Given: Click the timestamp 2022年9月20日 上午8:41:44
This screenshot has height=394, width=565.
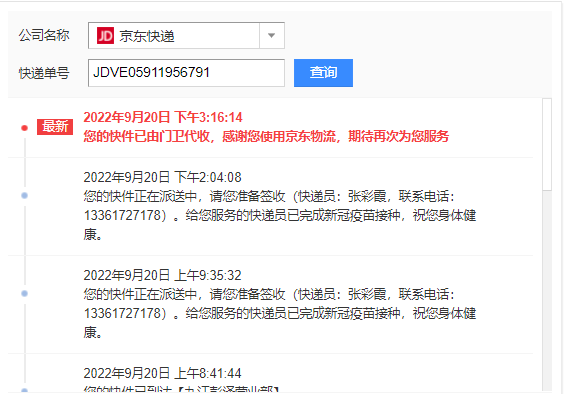Looking at the screenshot, I should point(163,373).
